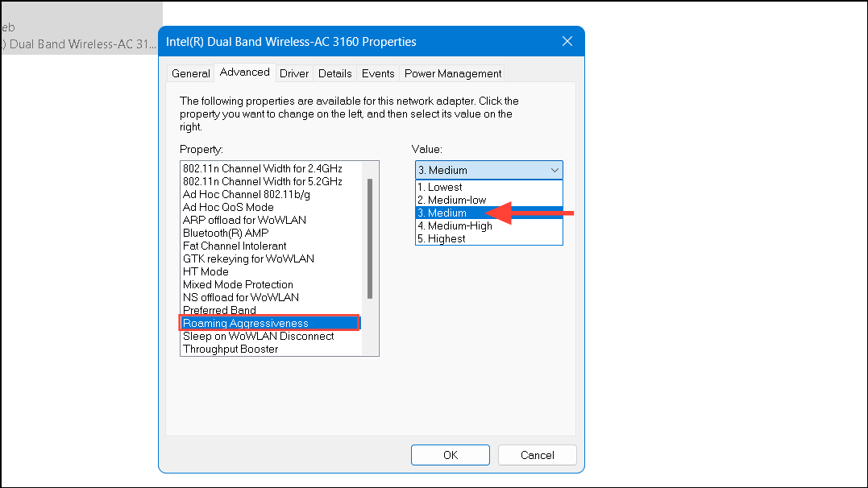Open the Details tab
The image size is (868, 488).
[x=335, y=73]
